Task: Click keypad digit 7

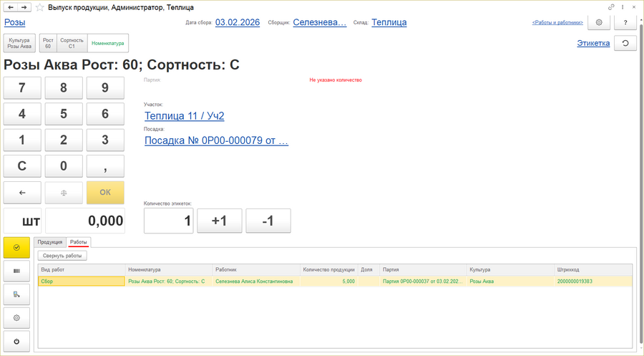Action: click(x=22, y=87)
